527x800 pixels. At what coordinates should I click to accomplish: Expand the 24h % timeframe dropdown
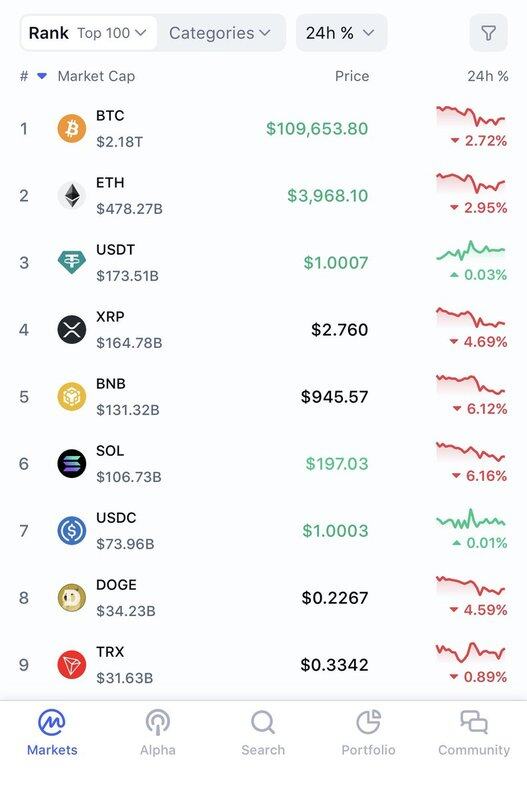click(341, 33)
